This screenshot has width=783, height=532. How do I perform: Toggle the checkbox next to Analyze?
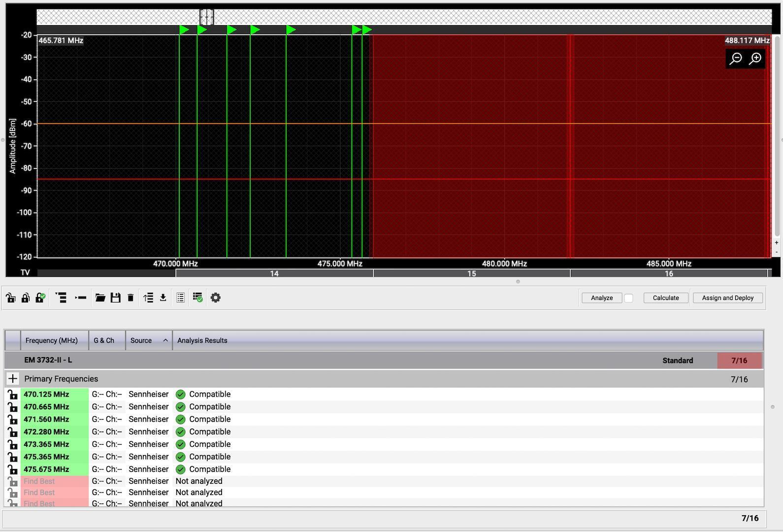[628, 298]
